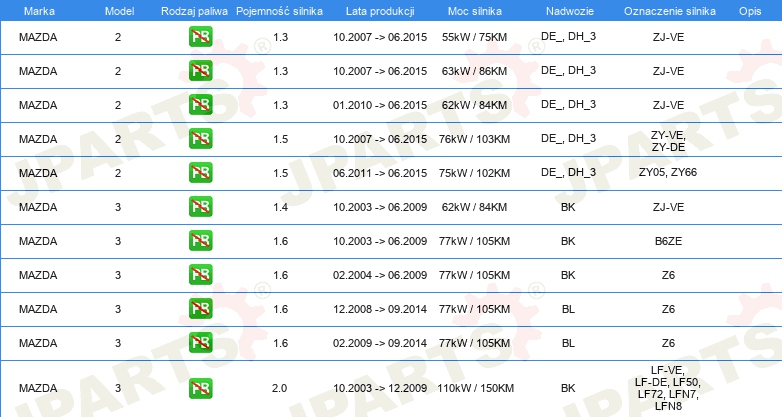Select MAZDA in the 110kW / 150KM row
The height and width of the screenshot is (417, 782).
click(x=38, y=388)
